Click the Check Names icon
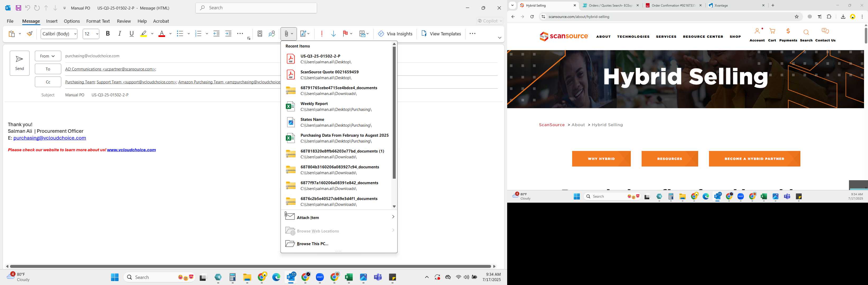 pos(272,34)
